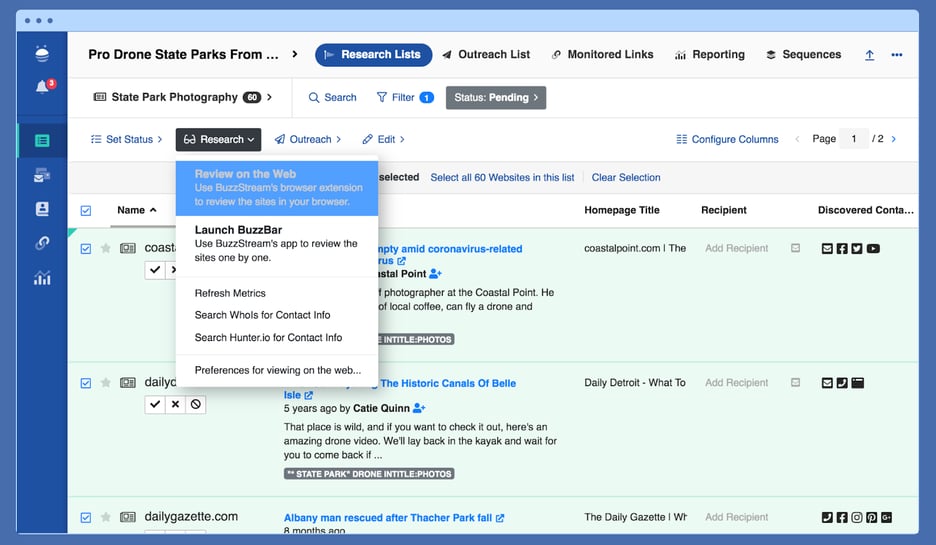Click the contacts icon in sidebar
The height and width of the screenshot is (545, 936).
click(42, 209)
